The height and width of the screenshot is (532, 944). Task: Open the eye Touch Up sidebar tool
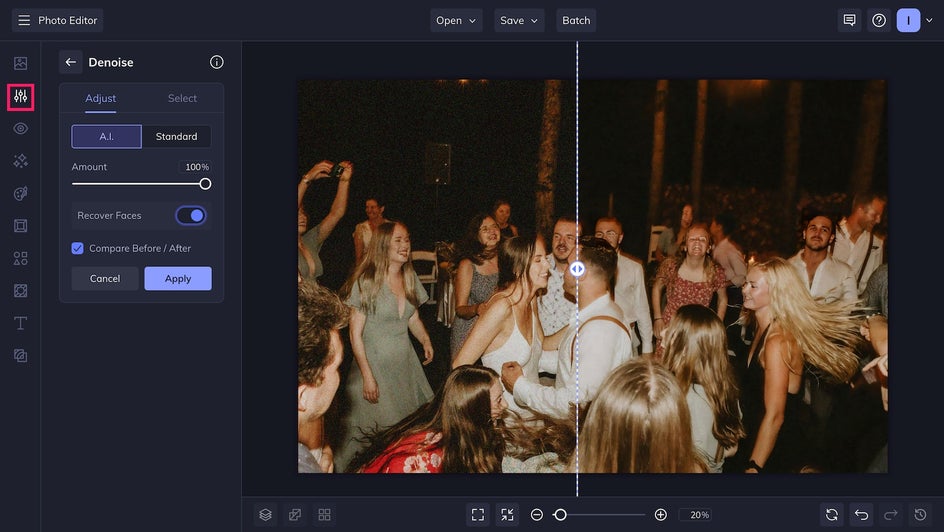coord(20,129)
